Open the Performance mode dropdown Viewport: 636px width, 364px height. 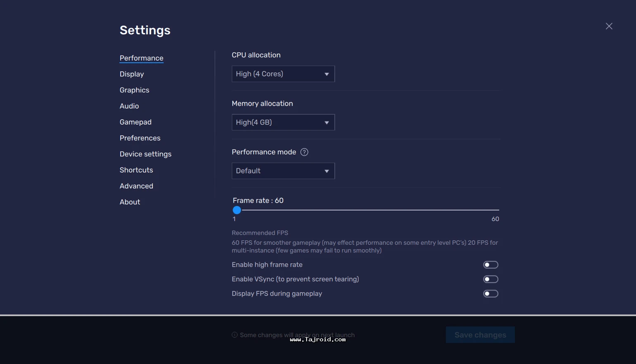(x=283, y=171)
